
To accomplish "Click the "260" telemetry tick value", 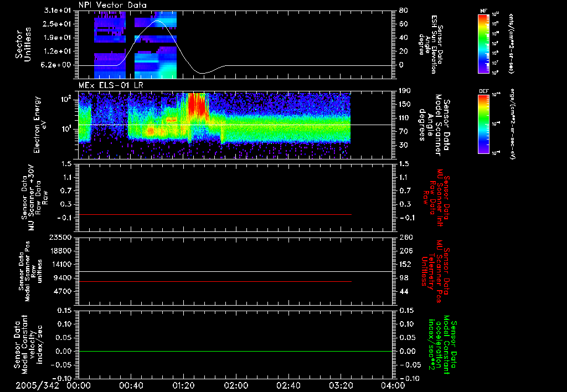I will point(406,237).
